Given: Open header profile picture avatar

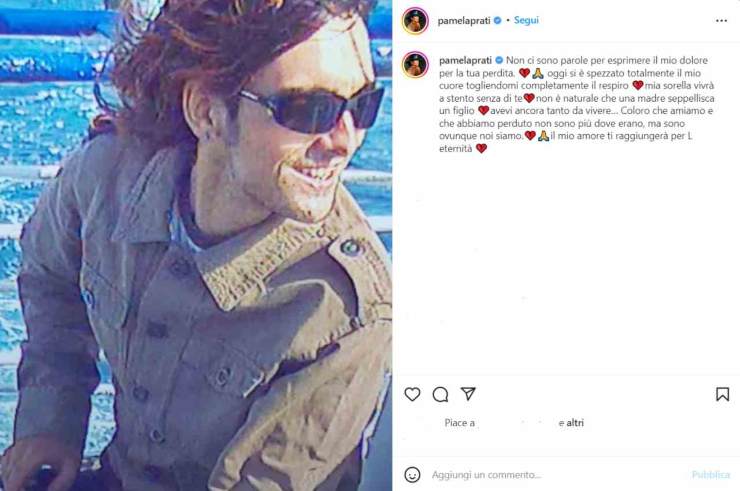Looking at the screenshot, I should click(x=415, y=21).
